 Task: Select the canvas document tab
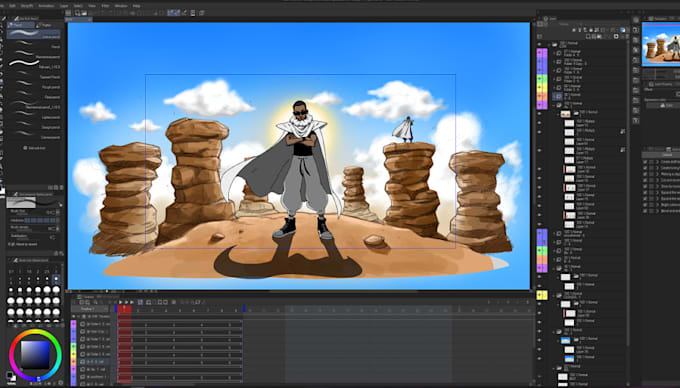point(78,20)
